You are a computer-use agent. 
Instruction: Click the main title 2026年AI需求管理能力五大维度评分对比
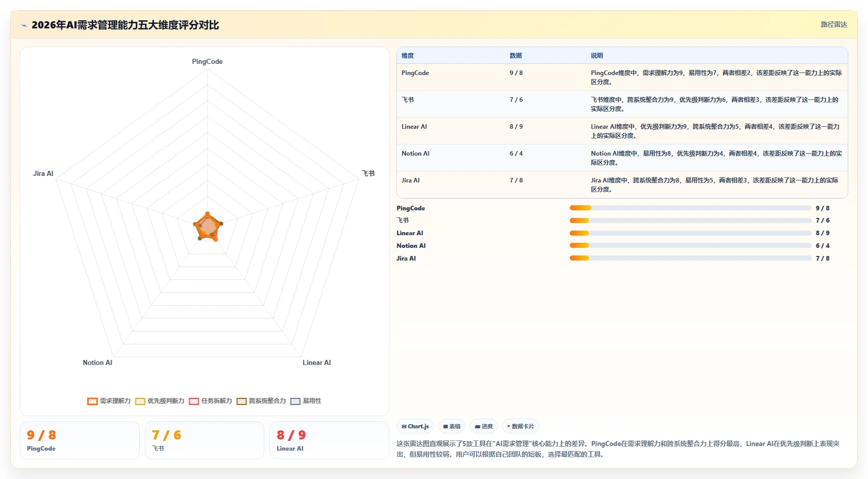coord(125,25)
